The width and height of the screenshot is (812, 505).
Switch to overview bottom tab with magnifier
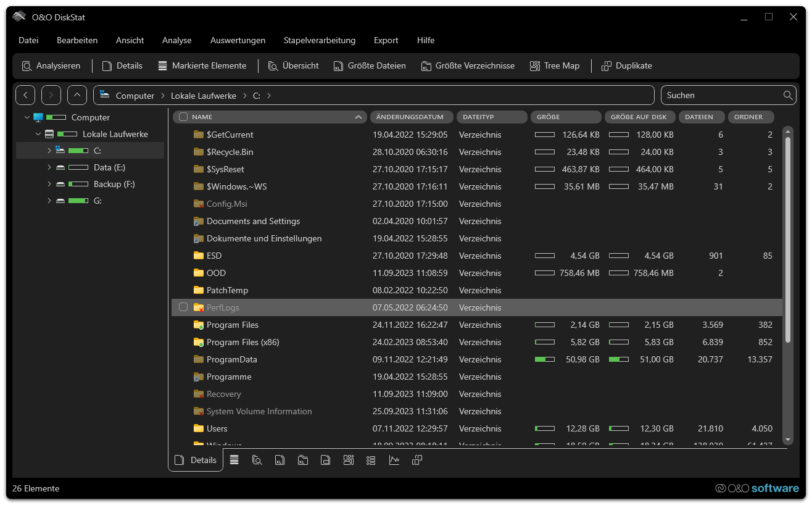[257, 460]
